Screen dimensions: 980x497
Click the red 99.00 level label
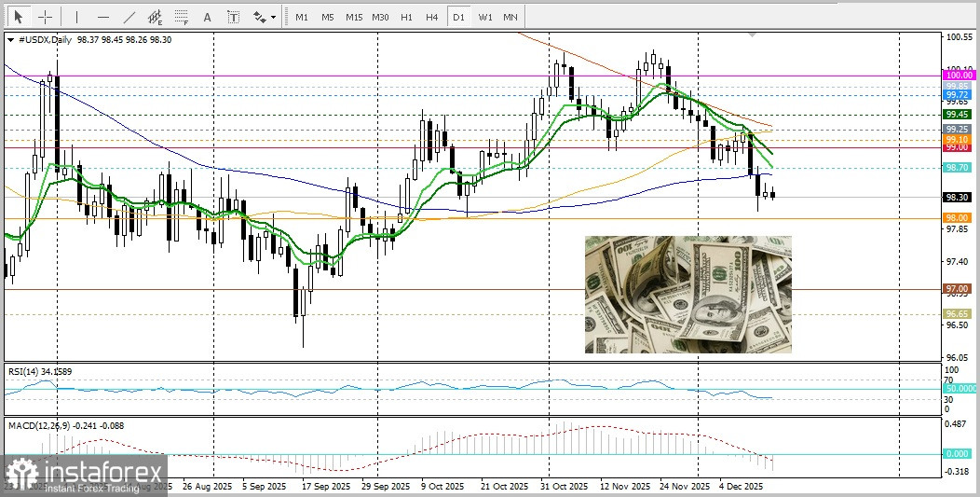point(957,147)
